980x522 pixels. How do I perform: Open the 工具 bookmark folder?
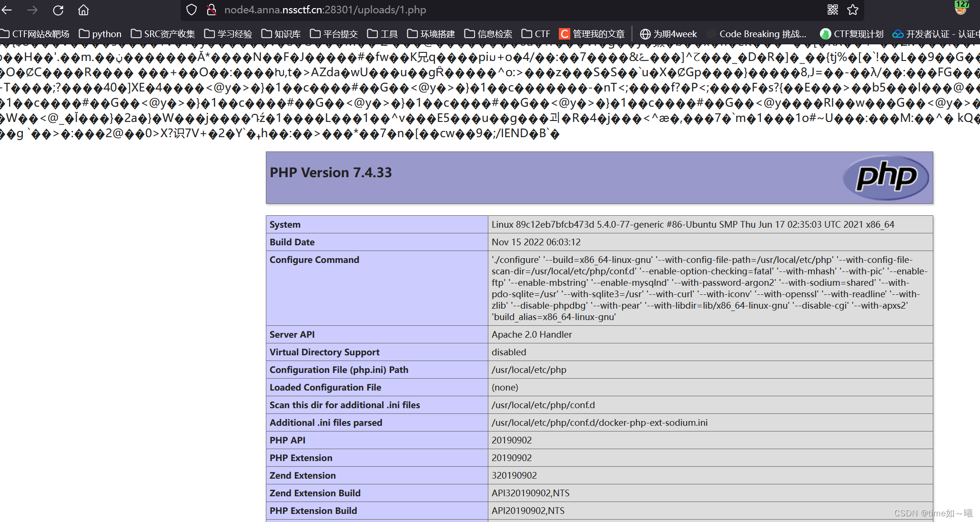[383, 34]
